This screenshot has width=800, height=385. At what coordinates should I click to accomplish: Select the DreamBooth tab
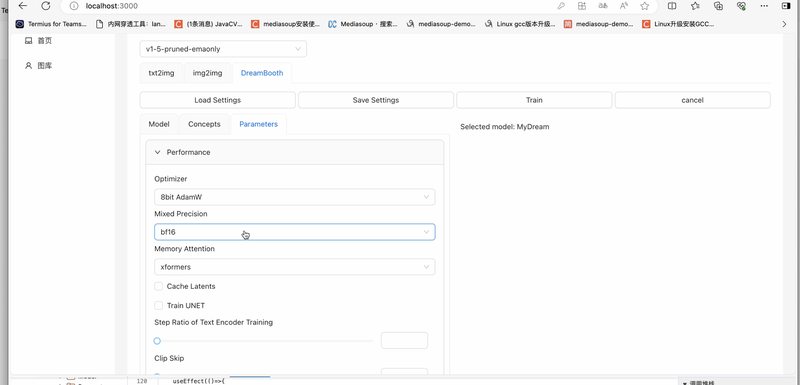point(262,73)
